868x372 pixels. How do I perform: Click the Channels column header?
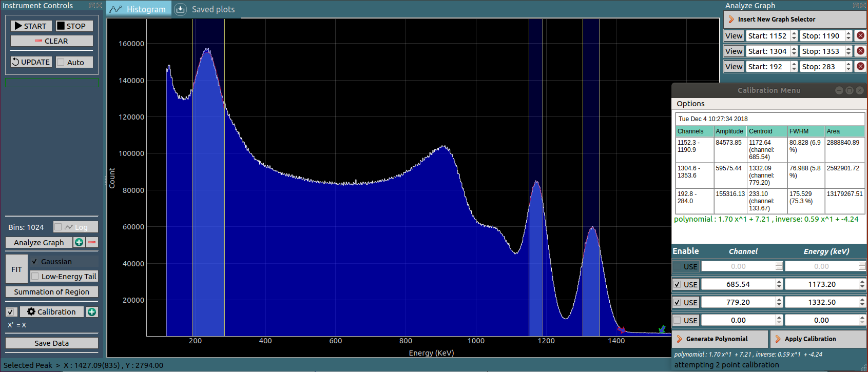[695, 131]
